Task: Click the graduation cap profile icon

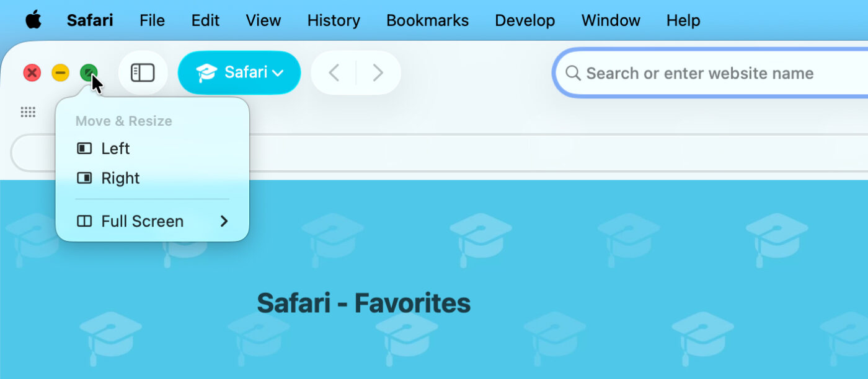Action: coord(206,73)
